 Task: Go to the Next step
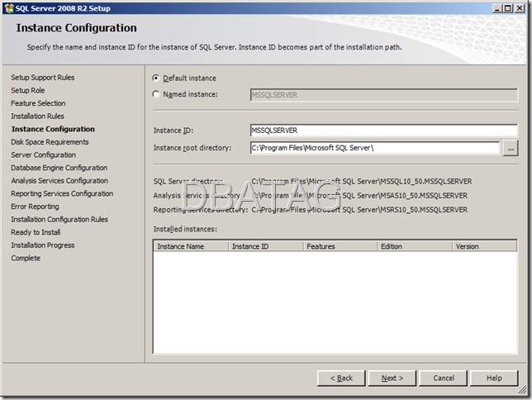point(392,378)
